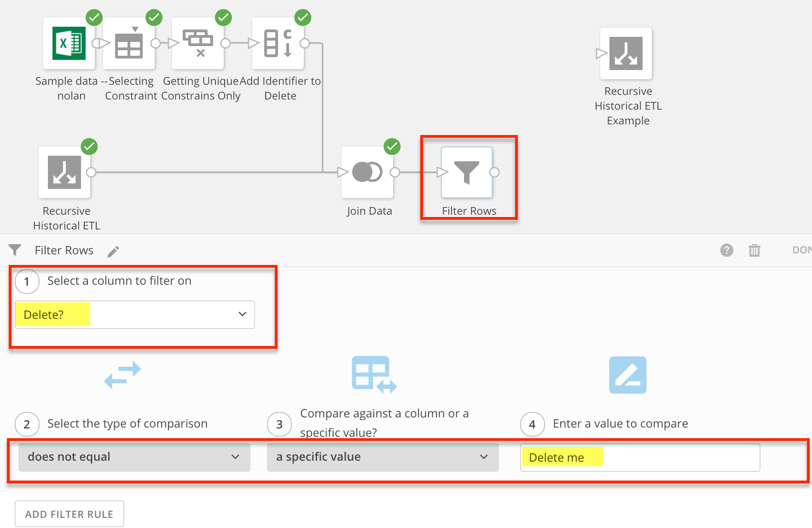This screenshot has height=528, width=812.
Task: Open the Add Identifier to Delete tile
Action: tap(278, 44)
